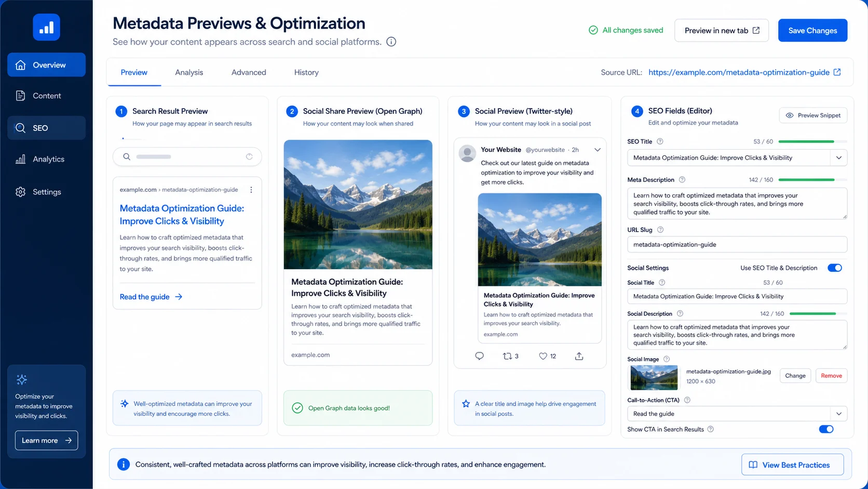This screenshot has width=868, height=489.
Task: Click the star icon in the social posts tip
Action: click(466, 404)
